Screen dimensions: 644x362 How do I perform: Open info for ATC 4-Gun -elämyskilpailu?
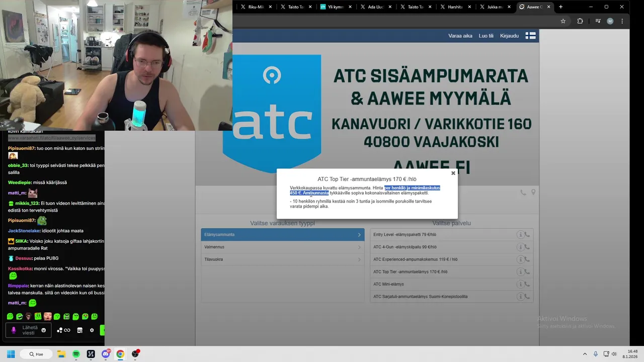pos(520,247)
